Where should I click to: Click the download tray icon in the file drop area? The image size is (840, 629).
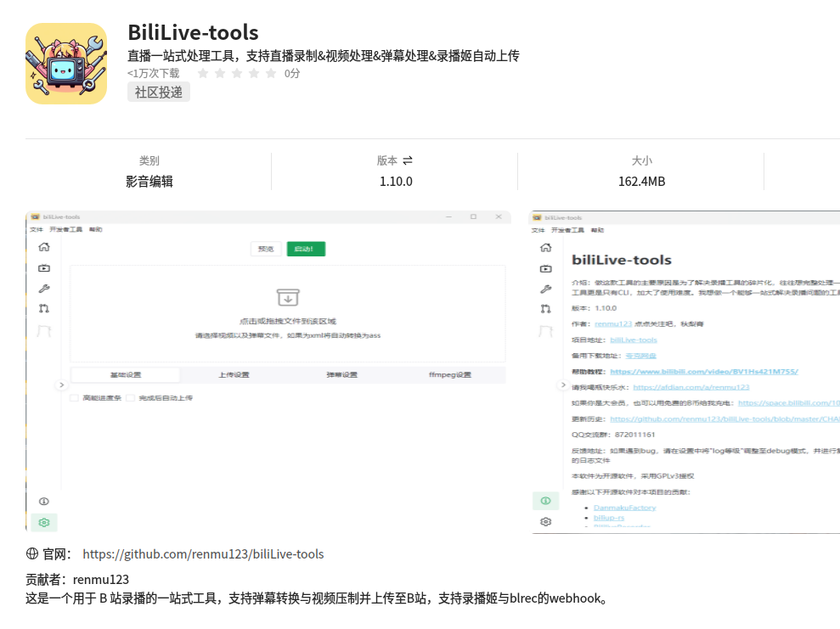click(288, 297)
